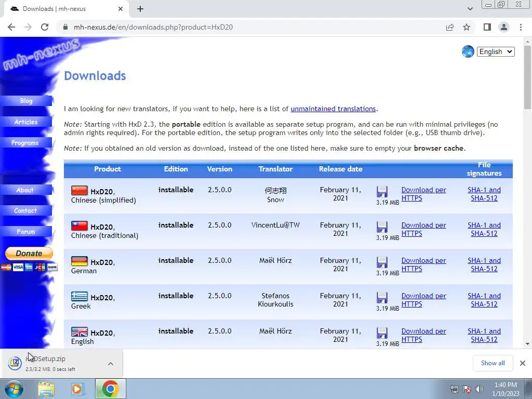Click the floppy disk icon for German
Viewport: 532px width, 399px height.
coord(382,262)
